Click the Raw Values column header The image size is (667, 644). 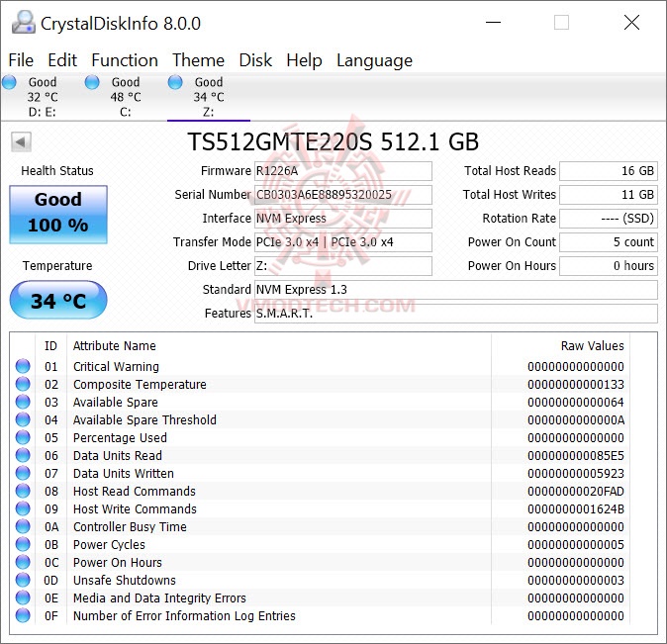560,346
